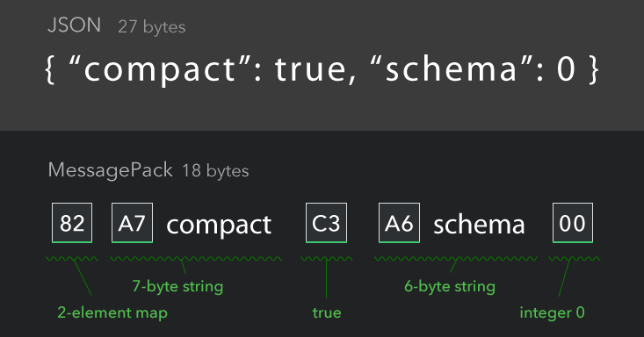This screenshot has height=337, width=644.
Task: Click the 82 byte box
Action: (x=72, y=223)
